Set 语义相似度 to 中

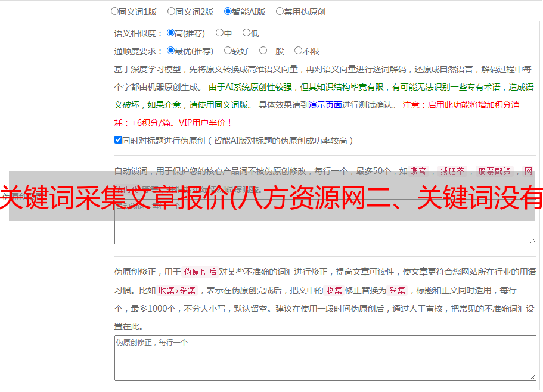tap(219, 33)
